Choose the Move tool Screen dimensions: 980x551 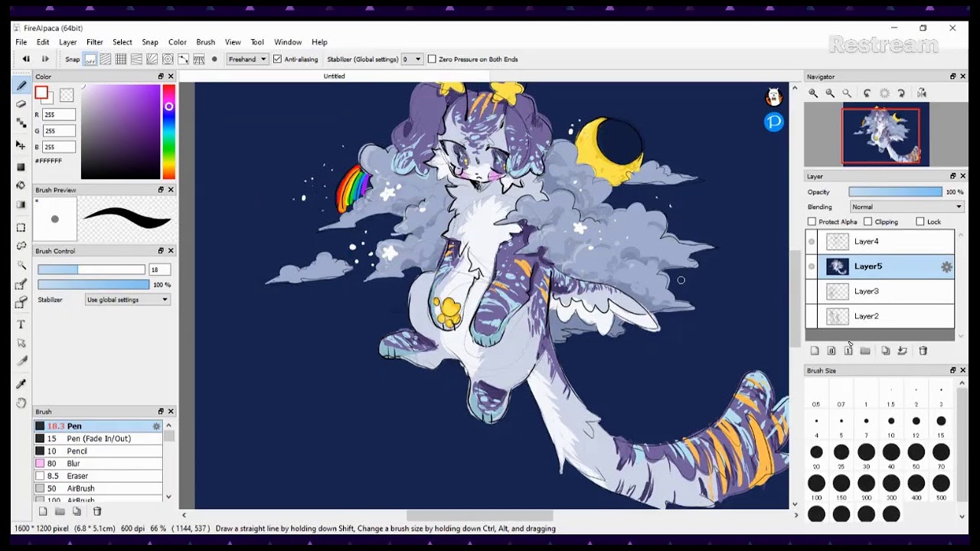pos(21,145)
